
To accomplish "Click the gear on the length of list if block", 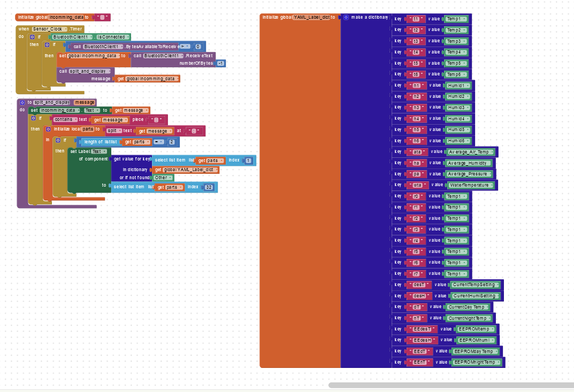I will click(58, 140).
